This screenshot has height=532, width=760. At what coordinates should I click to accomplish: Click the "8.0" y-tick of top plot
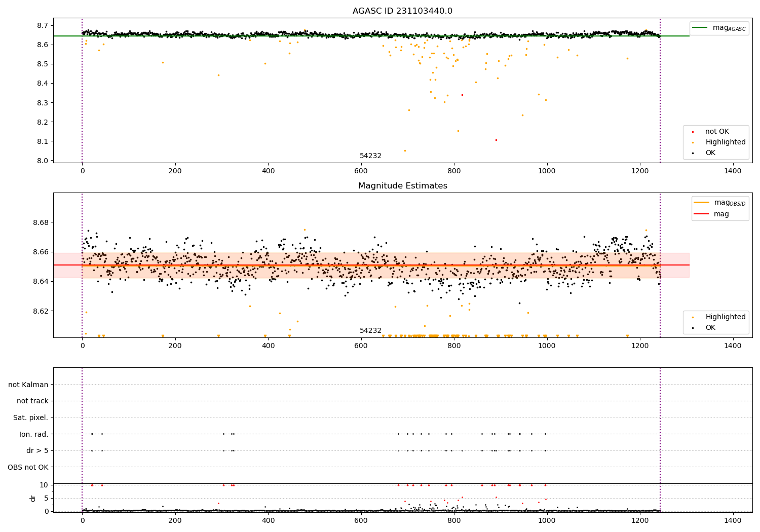click(x=43, y=161)
